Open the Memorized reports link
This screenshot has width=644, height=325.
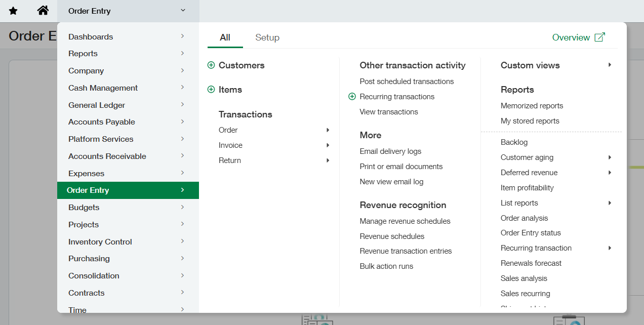tap(532, 106)
